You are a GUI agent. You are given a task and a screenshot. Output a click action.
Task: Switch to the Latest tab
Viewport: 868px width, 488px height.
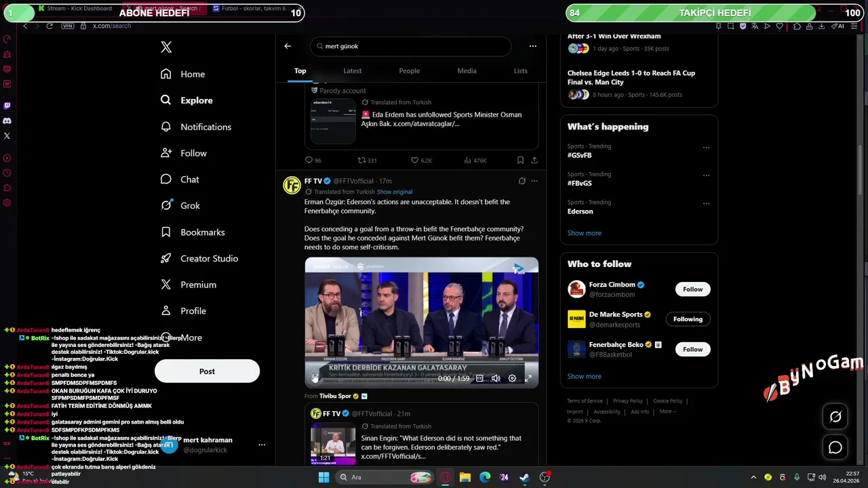point(353,70)
